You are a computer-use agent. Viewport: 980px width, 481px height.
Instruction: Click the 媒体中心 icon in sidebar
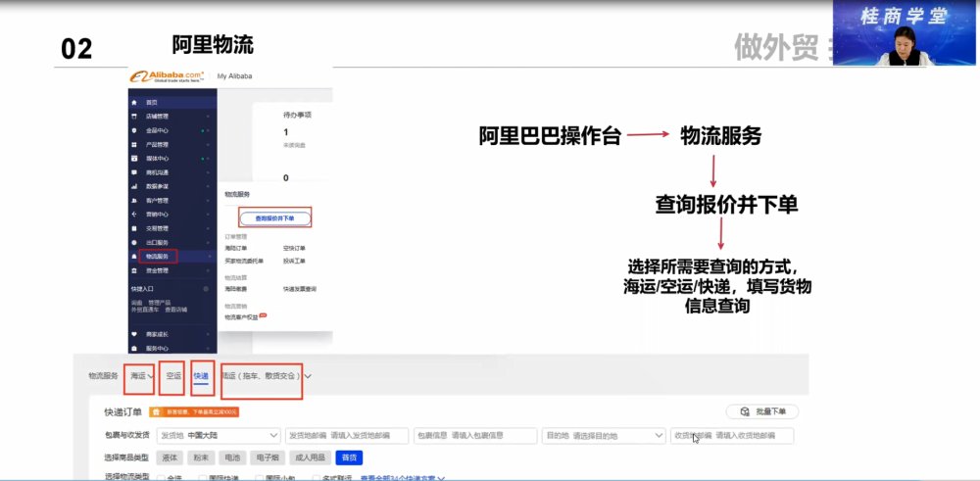coord(133,159)
